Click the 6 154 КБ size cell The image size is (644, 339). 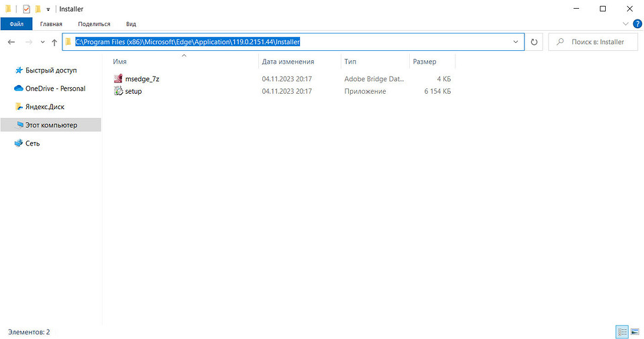point(437,91)
